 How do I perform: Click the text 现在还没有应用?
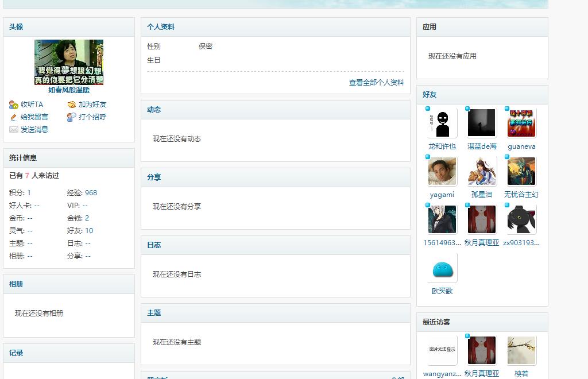[x=452, y=56]
